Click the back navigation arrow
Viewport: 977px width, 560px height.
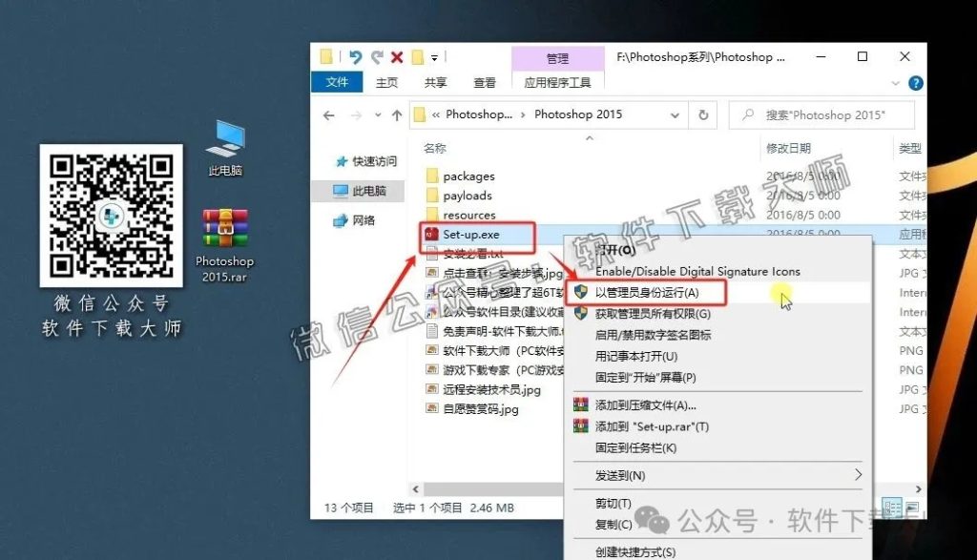(x=329, y=114)
